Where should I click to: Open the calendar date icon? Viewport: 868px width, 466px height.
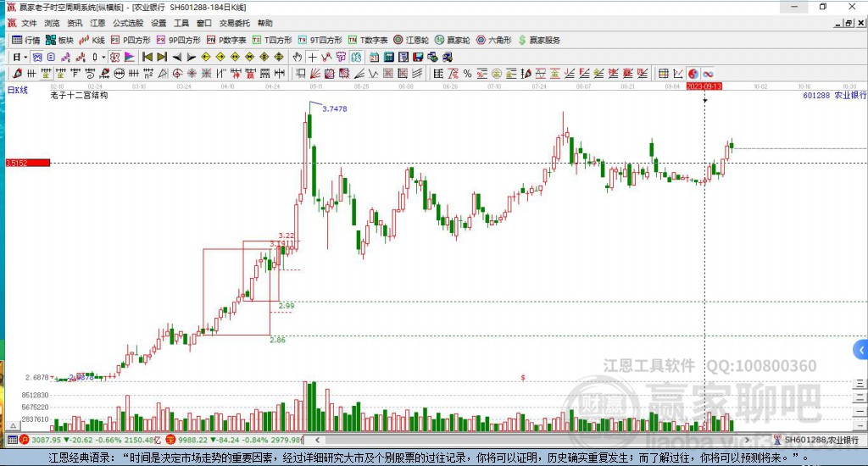pyautogui.click(x=374, y=57)
